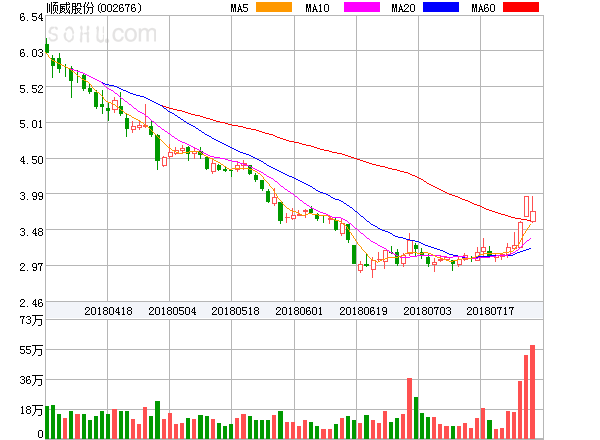Click the blue MA20 legend swatch
The height and width of the screenshot is (440, 600).
(x=441, y=7)
